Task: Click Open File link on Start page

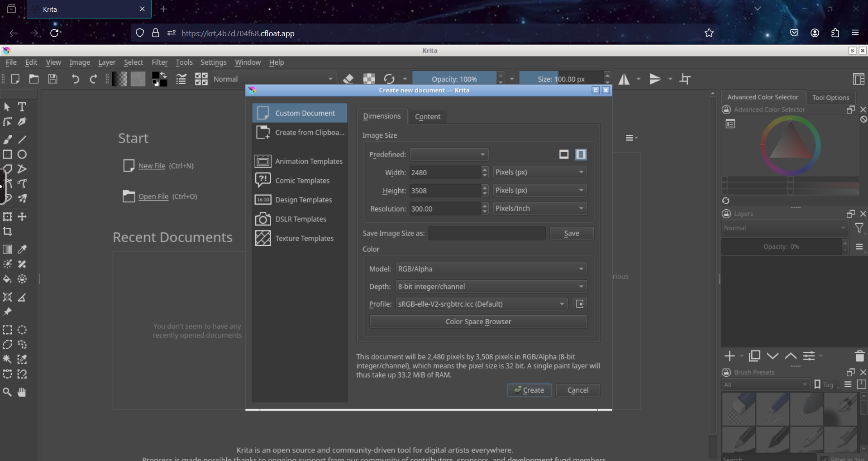Action: (153, 197)
